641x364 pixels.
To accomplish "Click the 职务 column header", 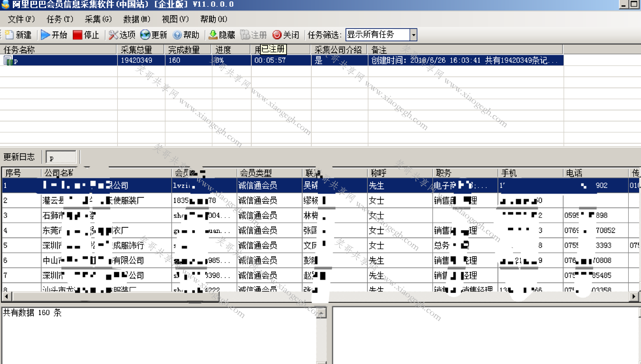I will coord(465,173).
